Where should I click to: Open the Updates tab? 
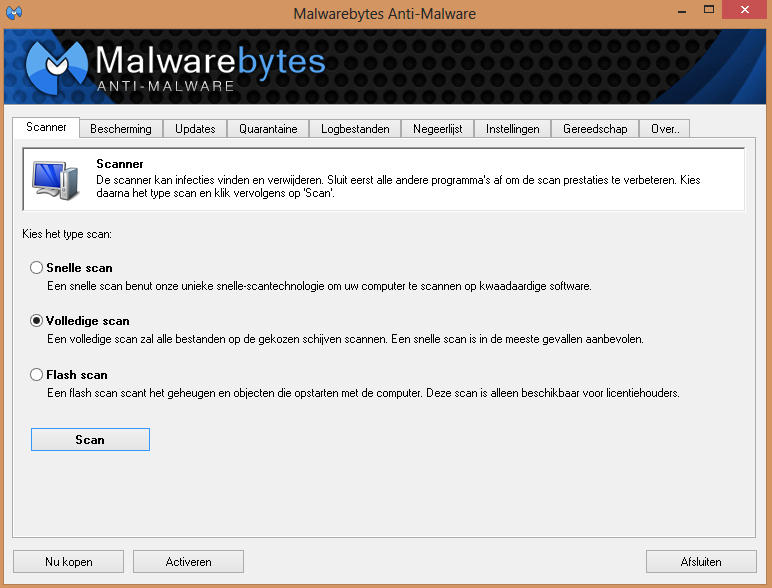[195, 129]
